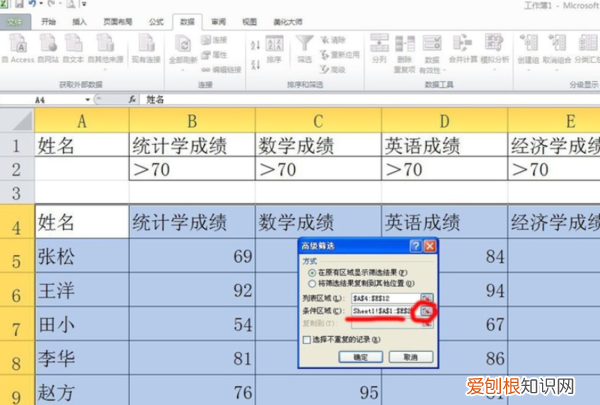The height and width of the screenshot is (405, 600).
Task: Click the collapse-dialog icon for Criteria range
Action: pyautogui.click(x=427, y=311)
